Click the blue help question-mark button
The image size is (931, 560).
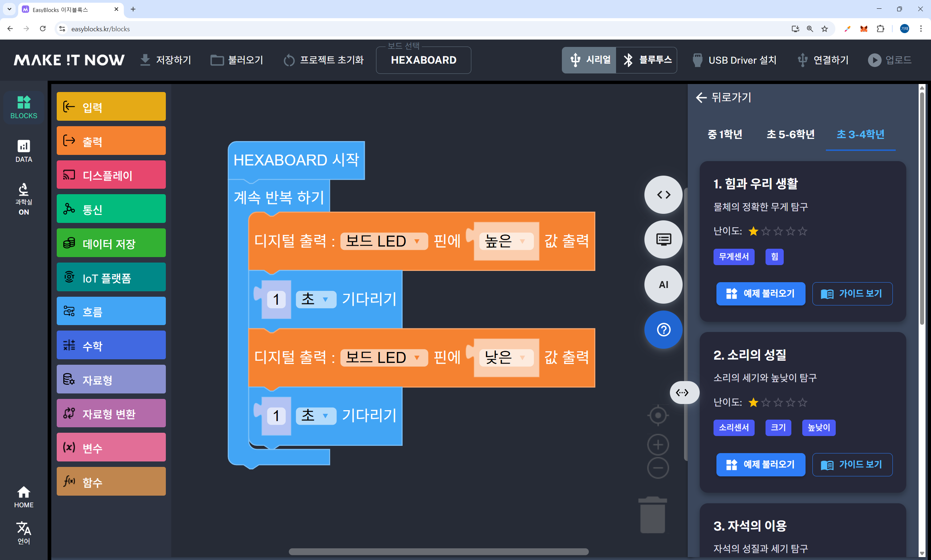pyautogui.click(x=663, y=329)
